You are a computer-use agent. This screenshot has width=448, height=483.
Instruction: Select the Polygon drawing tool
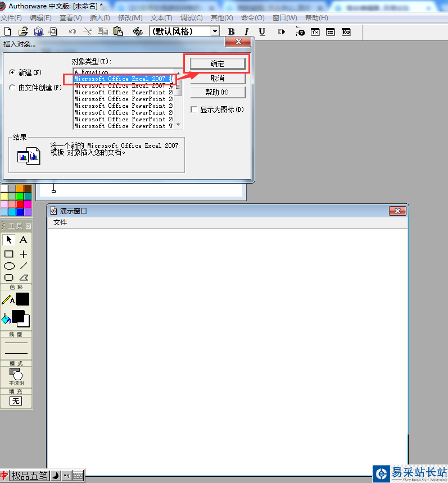tap(24, 277)
